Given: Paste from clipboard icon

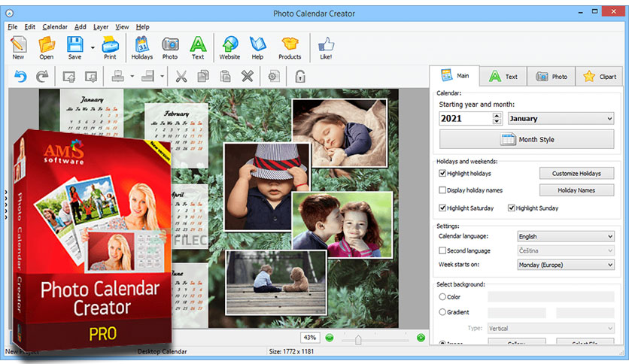Looking at the screenshot, I should coord(226,76).
